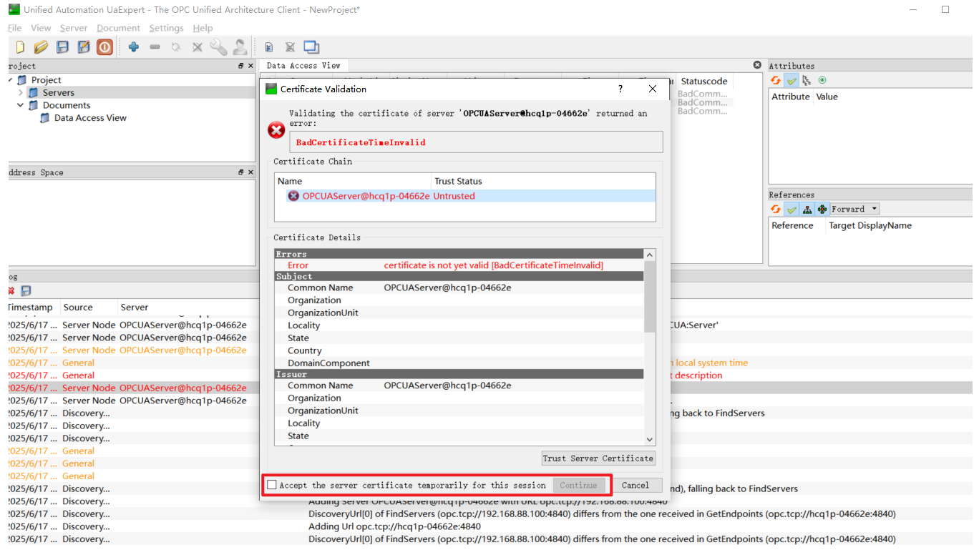Collapse the Documents tree node

(x=20, y=105)
